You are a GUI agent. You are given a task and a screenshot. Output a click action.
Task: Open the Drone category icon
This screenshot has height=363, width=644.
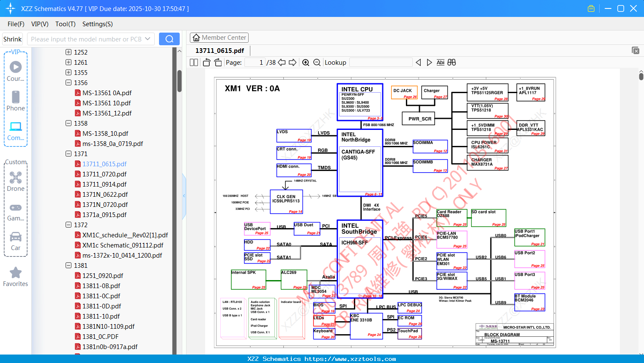[x=16, y=177]
